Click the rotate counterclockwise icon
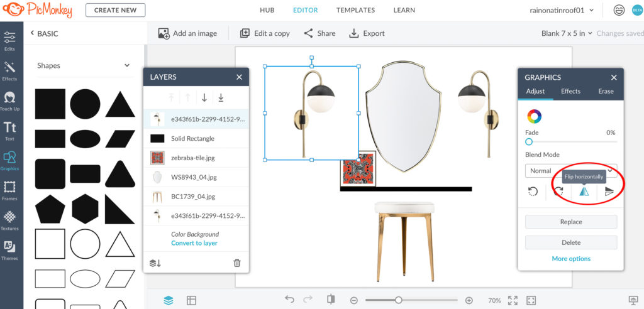 click(x=533, y=192)
